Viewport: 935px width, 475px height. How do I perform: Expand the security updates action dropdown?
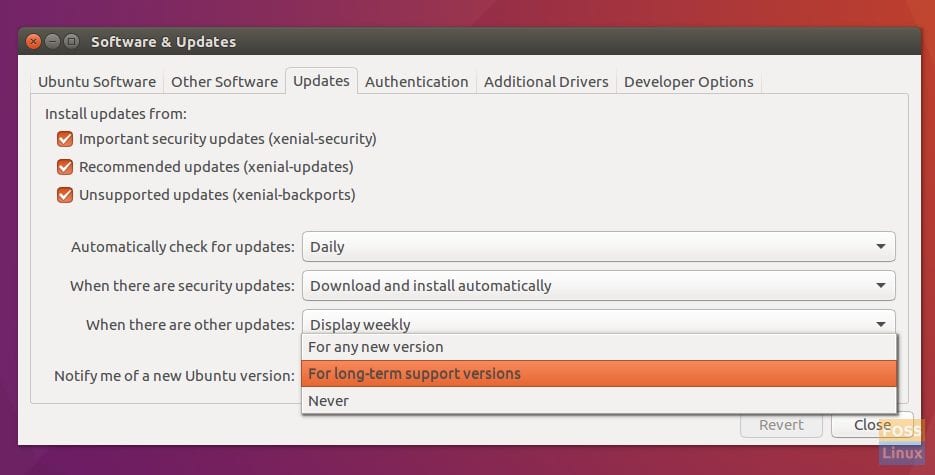coord(599,285)
